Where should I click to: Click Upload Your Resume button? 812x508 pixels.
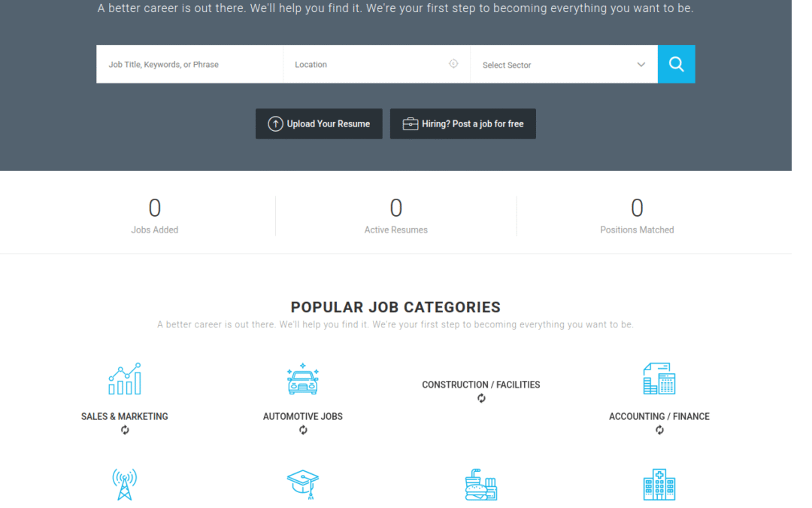(319, 124)
